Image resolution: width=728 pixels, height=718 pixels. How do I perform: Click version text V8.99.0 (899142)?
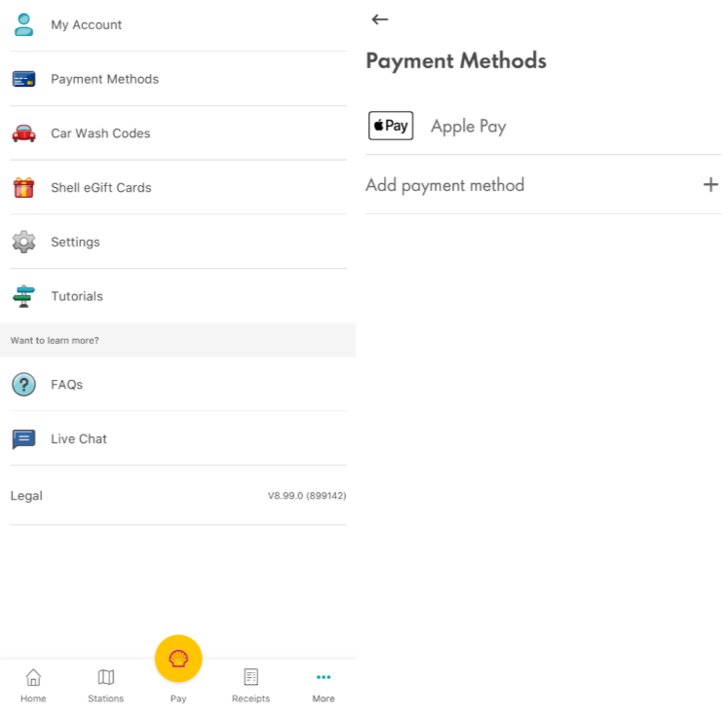click(307, 496)
